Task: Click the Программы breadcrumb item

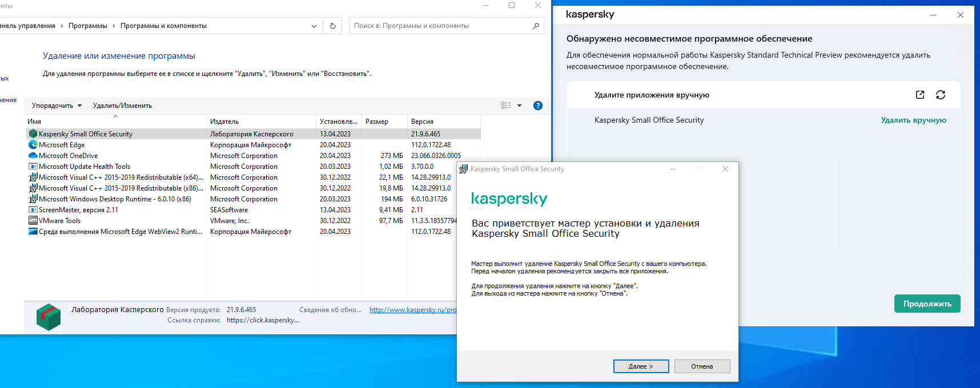Action: (88, 26)
